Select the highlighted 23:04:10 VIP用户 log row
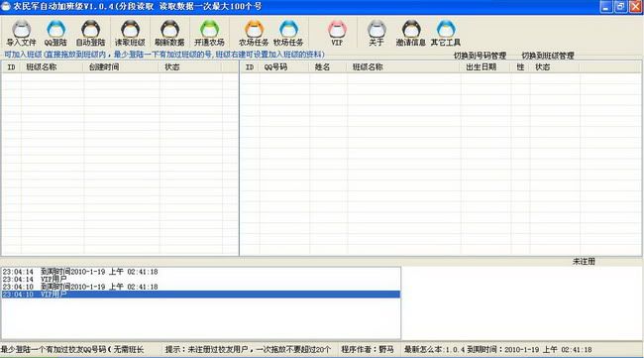Viewport: 644px width, 358px height. click(201, 295)
